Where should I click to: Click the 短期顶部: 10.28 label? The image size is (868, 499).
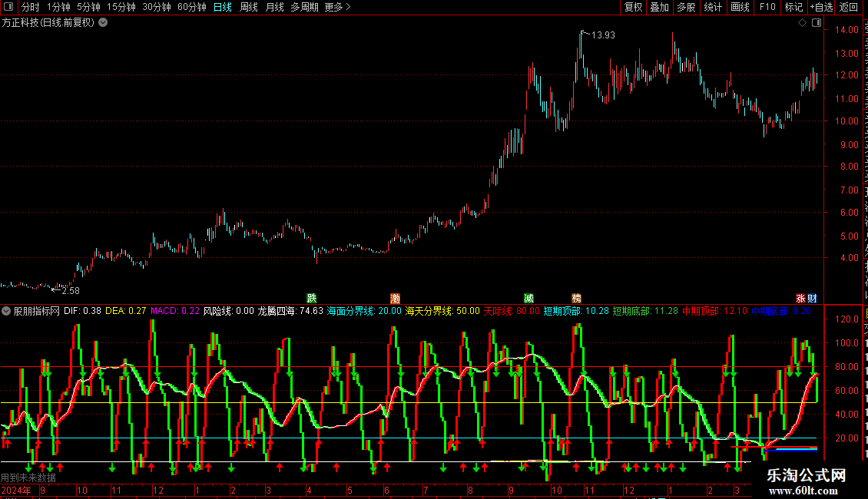coord(576,311)
